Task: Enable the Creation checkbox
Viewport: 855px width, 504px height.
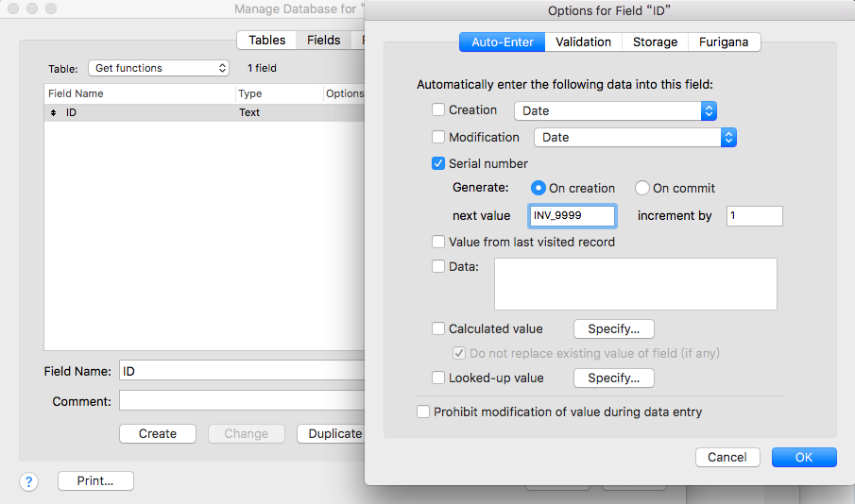Action: click(x=438, y=109)
